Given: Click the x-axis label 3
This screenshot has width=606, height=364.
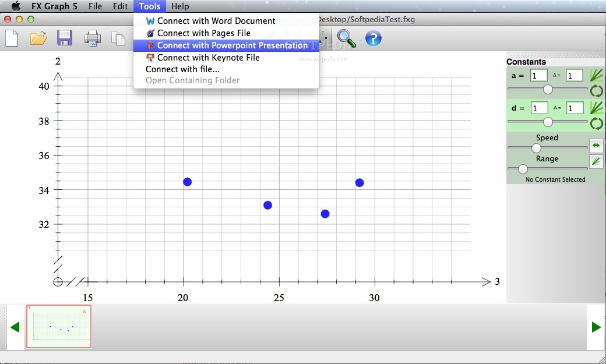Looking at the screenshot, I should (498, 282).
